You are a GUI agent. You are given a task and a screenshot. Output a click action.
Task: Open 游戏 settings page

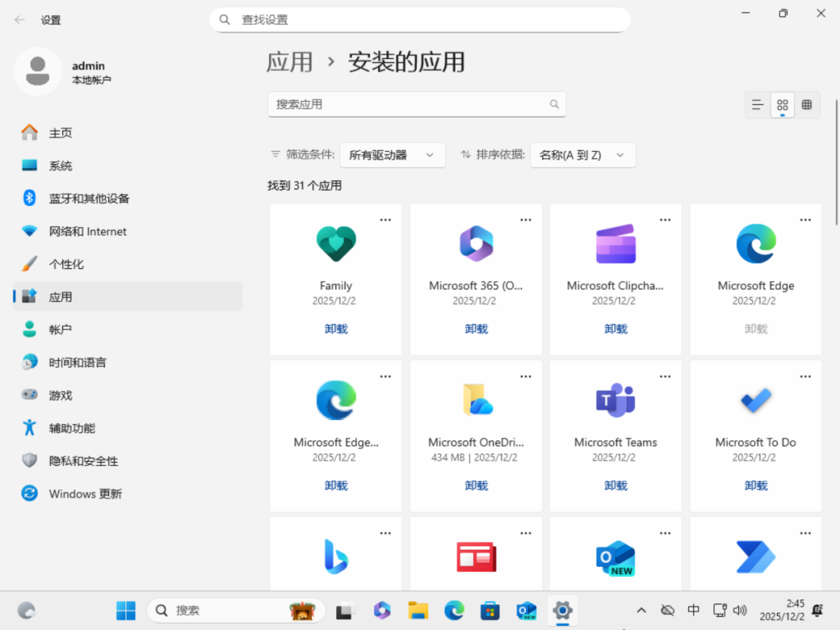128,395
